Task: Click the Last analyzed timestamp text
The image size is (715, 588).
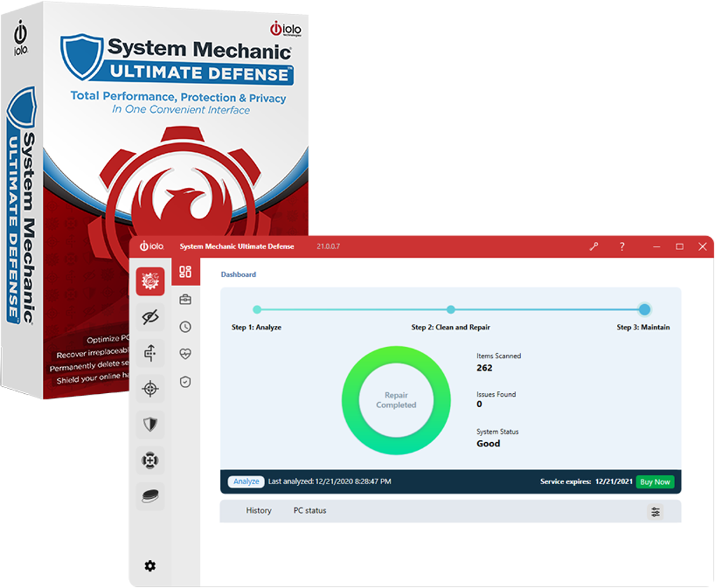Action: [x=329, y=481]
